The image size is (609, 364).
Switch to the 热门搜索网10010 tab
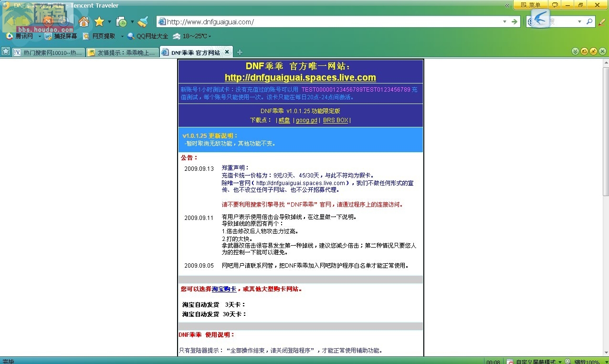point(49,52)
